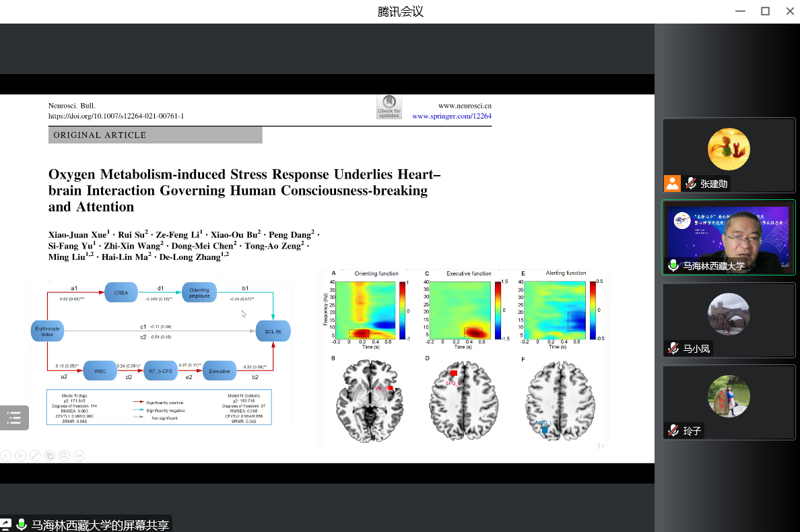Click the orange host icon beside 张建勋

coord(672,183)
